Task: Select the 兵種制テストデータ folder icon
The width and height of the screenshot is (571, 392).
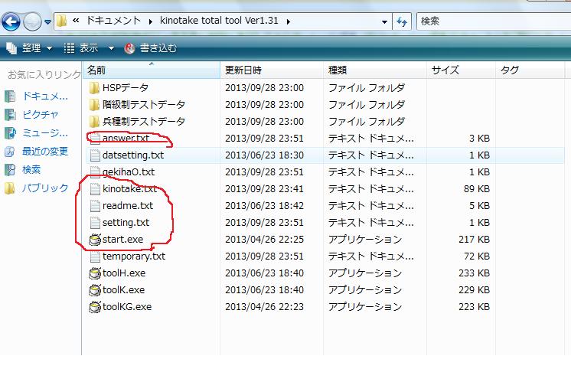Action: pyautogui.click(x=94, y=121)
